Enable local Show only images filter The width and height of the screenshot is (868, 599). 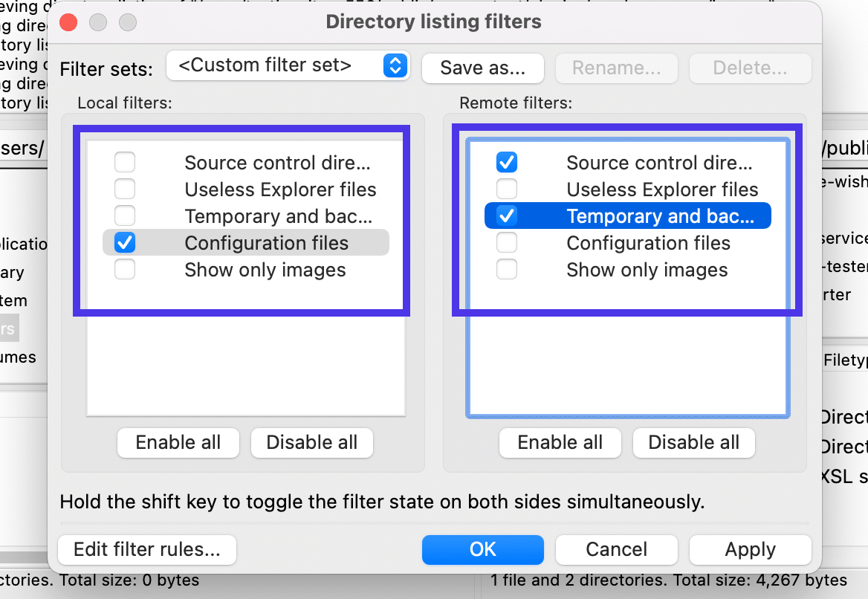tap(125, 270)
